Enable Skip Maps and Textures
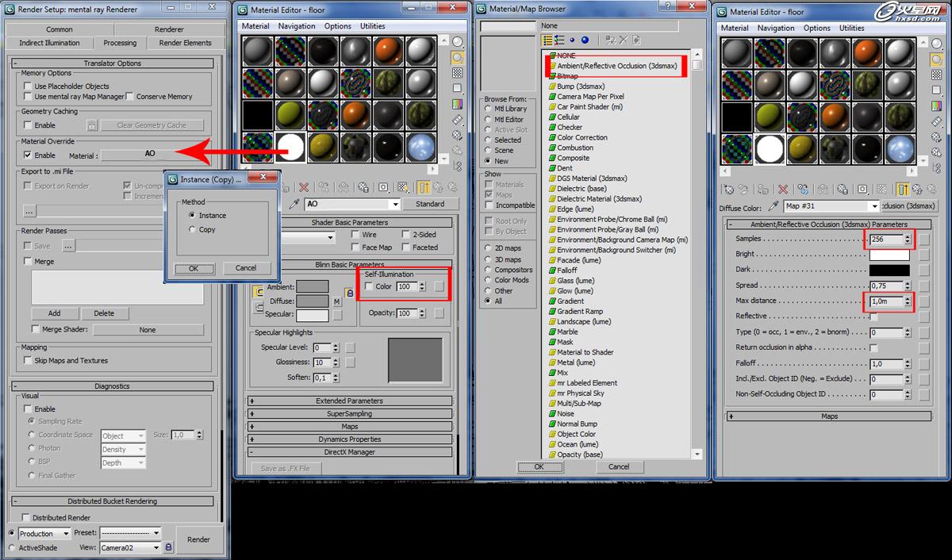 coord(29,360)
